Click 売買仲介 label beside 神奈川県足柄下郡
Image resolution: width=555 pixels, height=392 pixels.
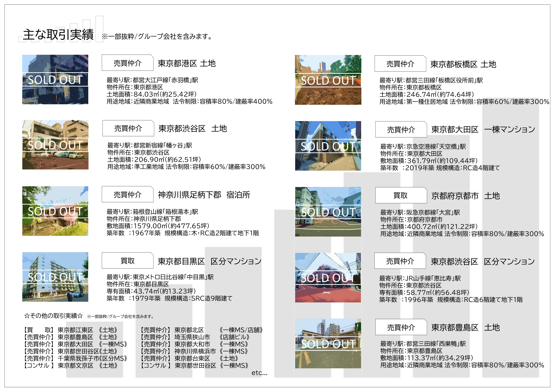tap(127, 194)
